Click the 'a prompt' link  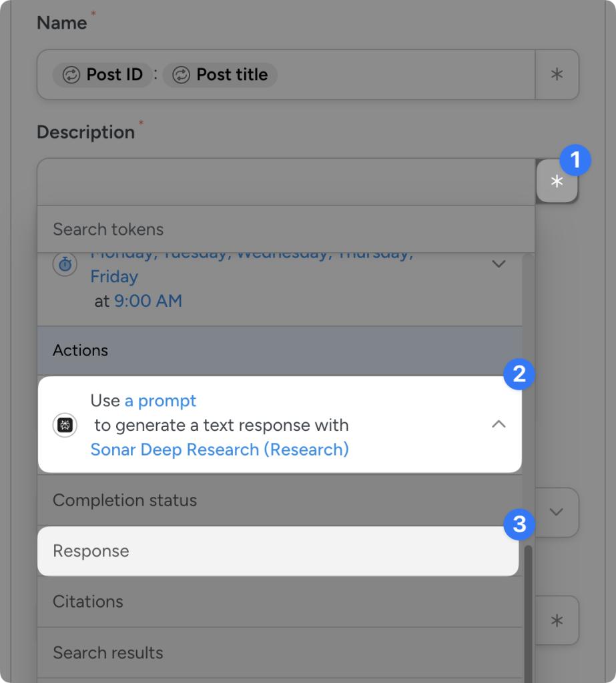(x=160, y=400)
